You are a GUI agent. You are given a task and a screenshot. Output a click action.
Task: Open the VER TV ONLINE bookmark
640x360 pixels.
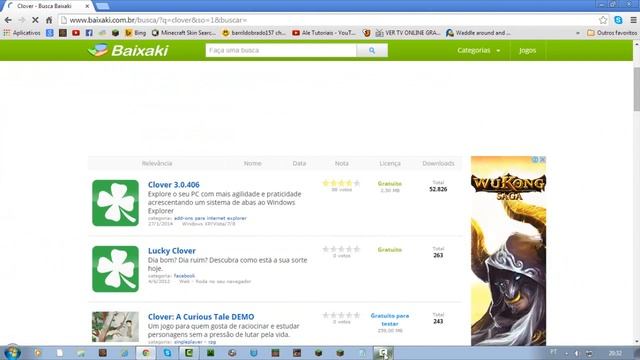coord(408,33)
